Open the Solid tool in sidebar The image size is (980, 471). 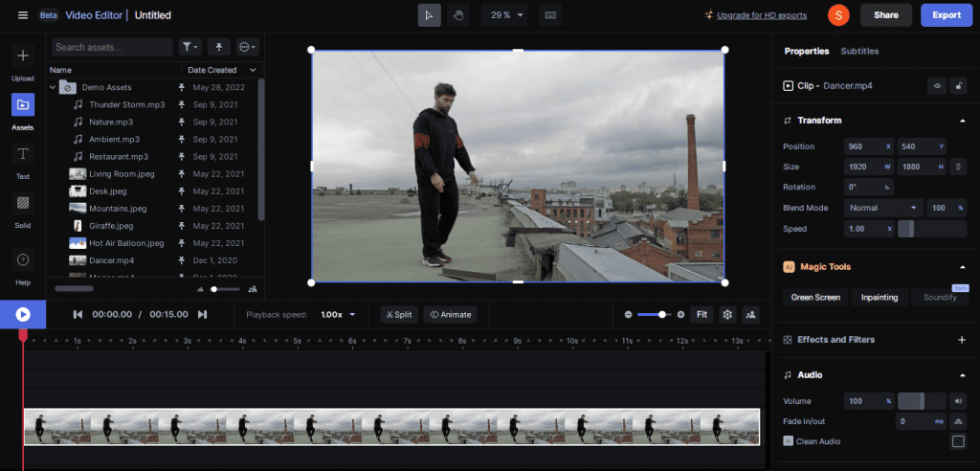(x=23, y=203)
